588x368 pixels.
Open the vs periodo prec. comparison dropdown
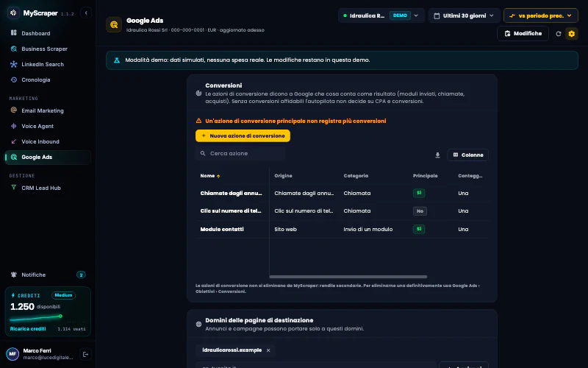click(x=540, y=15)
